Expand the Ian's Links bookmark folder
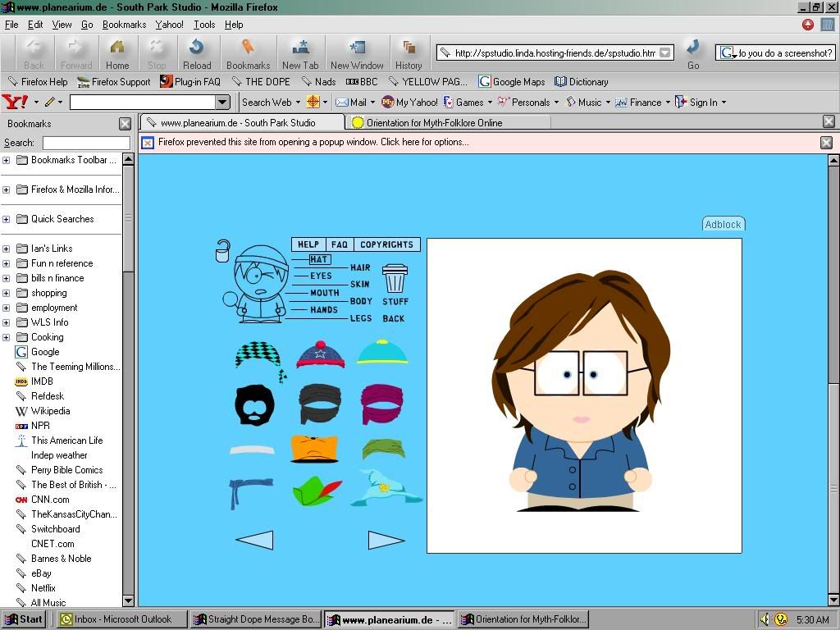This screenshot has height=630, width=840. (x=7, y=249)
